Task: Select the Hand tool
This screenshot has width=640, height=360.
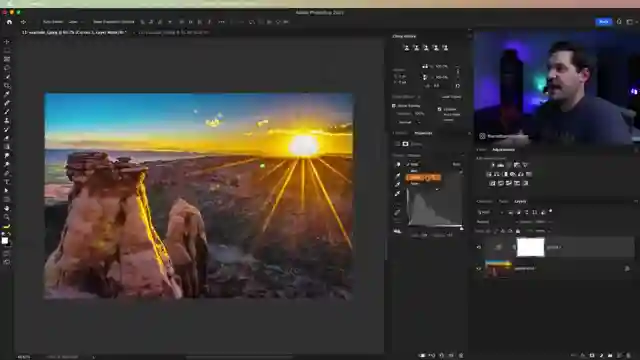Action: pyautogui.click(x=7, y=209)
